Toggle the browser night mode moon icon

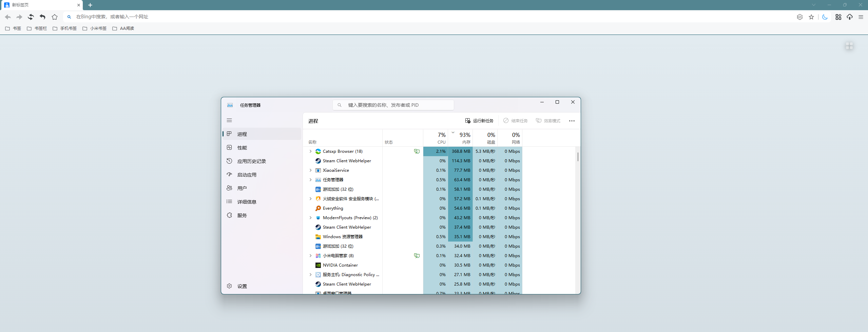click(x=825, y=17)
